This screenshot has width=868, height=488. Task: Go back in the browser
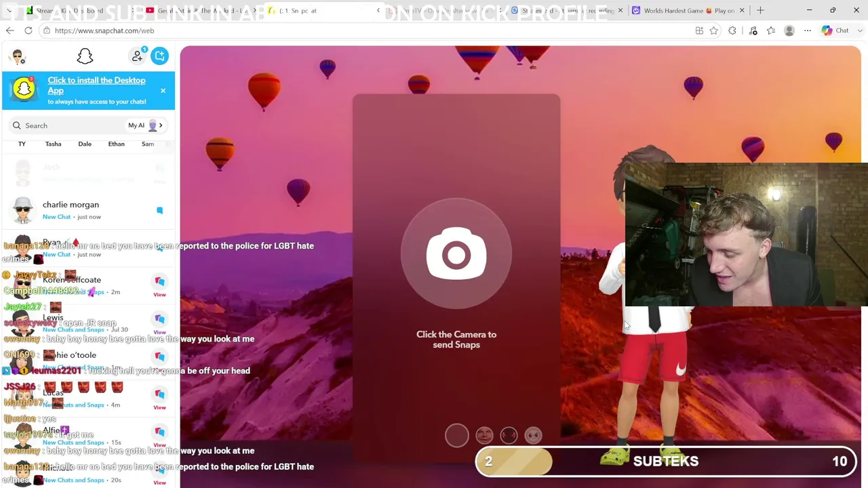(x=9, y=30)
